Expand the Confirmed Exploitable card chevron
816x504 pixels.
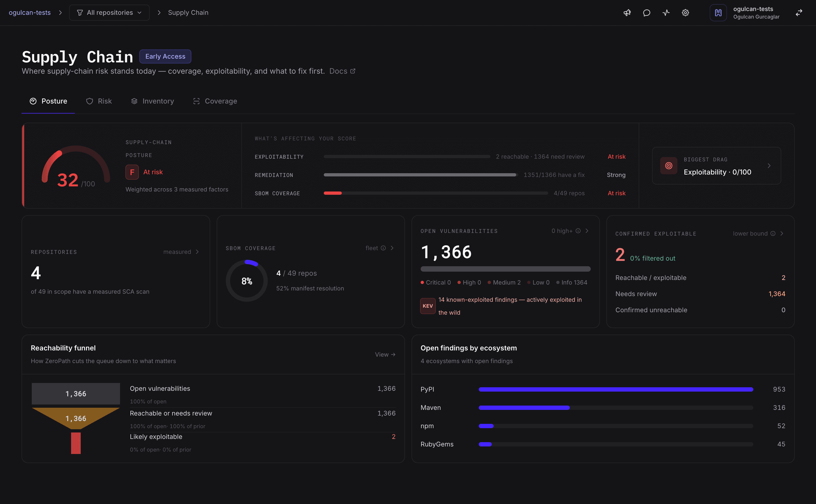tap(782, 233)
